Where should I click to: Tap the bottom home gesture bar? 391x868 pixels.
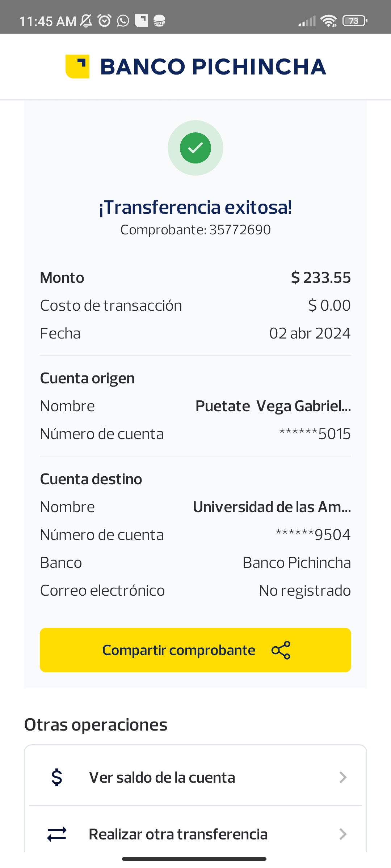tap(194, 859)
